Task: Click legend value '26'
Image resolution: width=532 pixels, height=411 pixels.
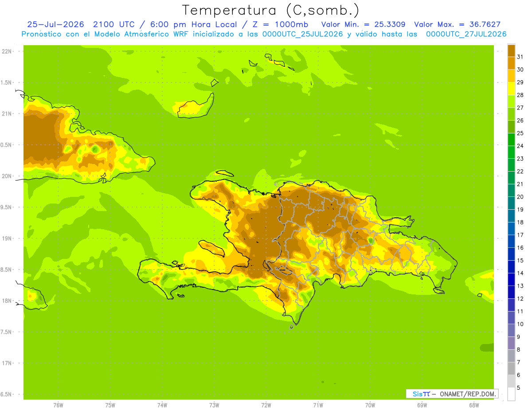Action: (520, 121)
